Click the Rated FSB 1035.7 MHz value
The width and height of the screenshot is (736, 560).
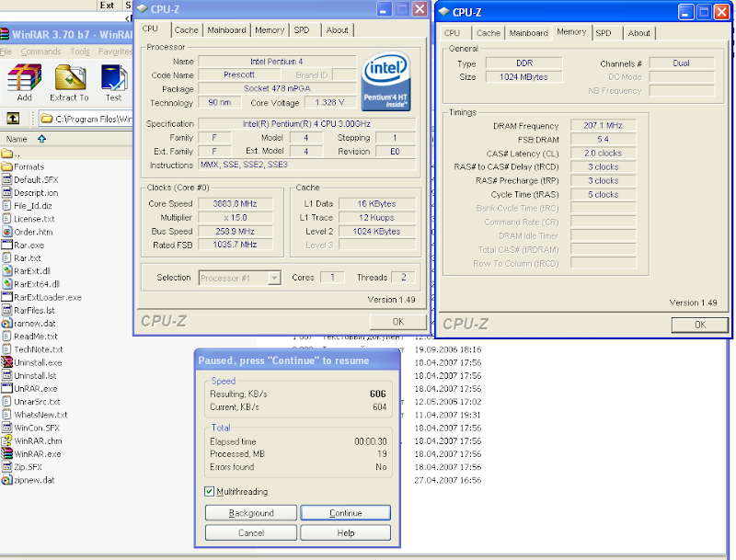[x=236, y=245]
